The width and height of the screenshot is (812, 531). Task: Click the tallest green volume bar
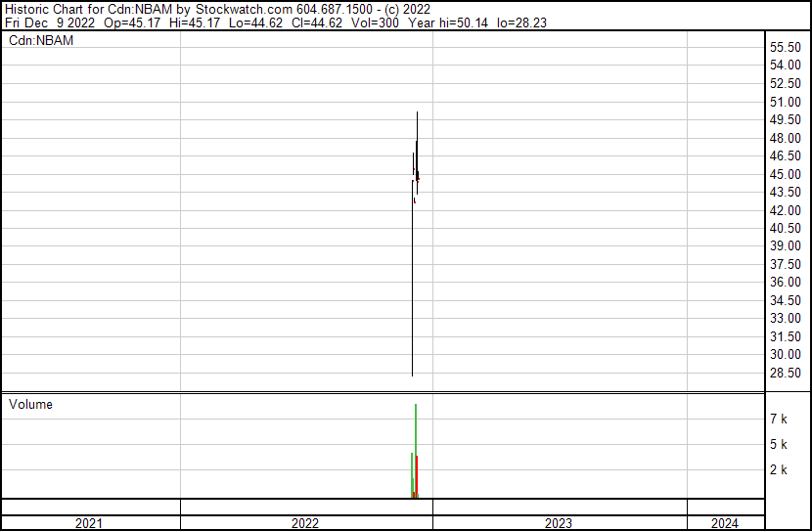point(416,450)
